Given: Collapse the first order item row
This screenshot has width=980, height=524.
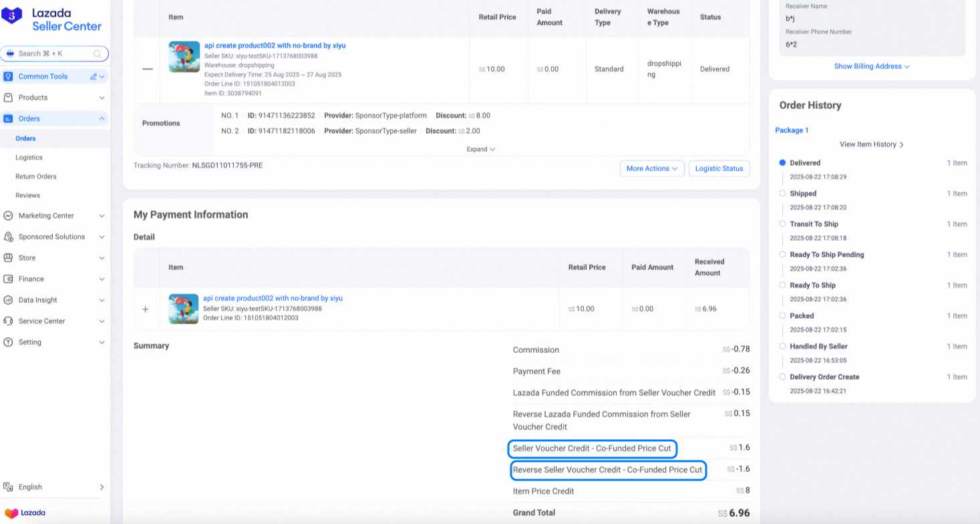Looking at the screenshot, I should click(147, 68).
